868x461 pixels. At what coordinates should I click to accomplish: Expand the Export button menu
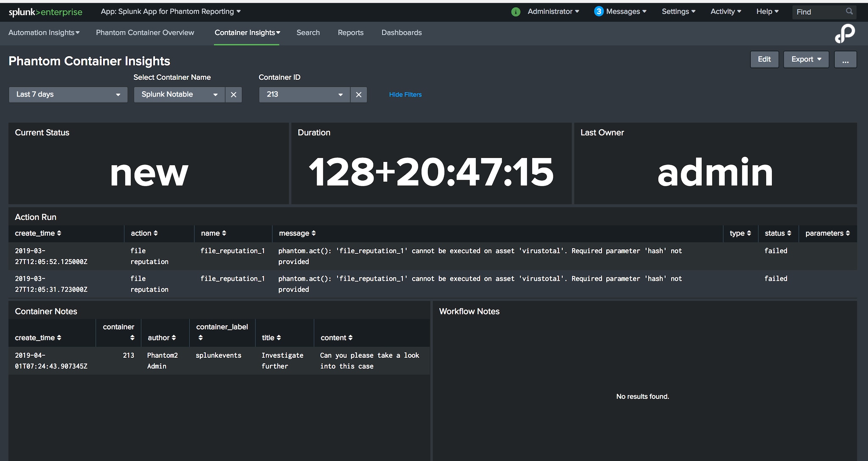point(806,59)
